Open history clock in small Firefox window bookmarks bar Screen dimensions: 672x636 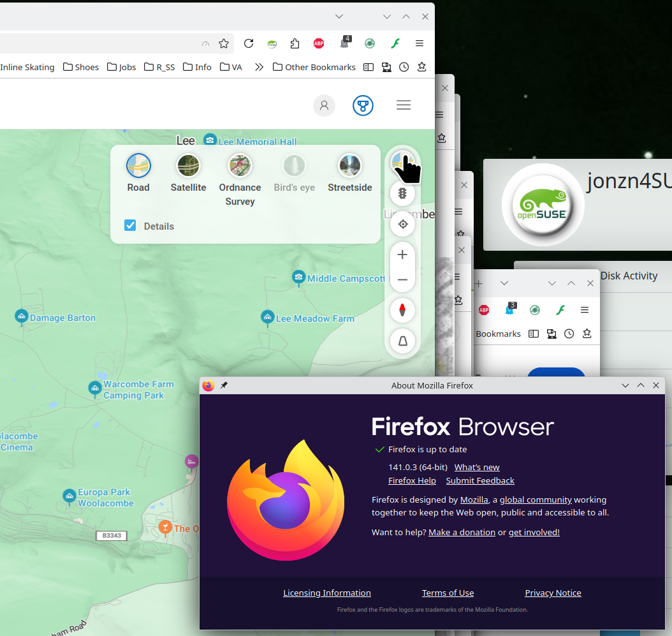[569, 334]
